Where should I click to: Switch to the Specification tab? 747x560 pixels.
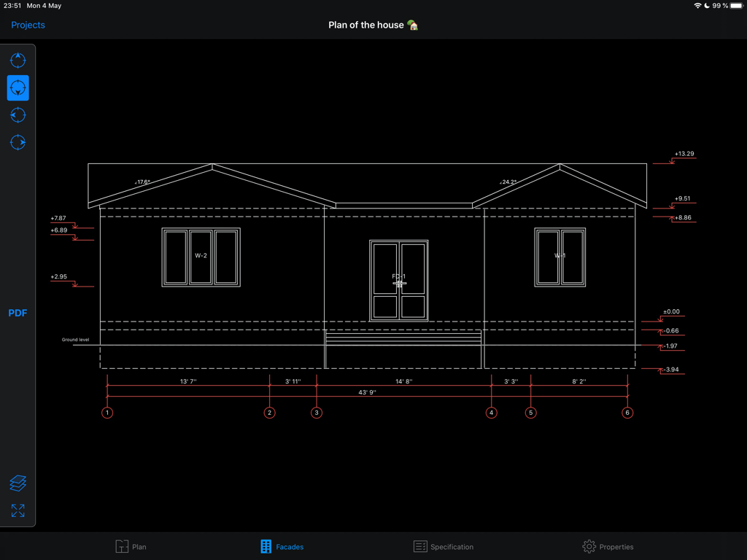[x=445, y=545]
